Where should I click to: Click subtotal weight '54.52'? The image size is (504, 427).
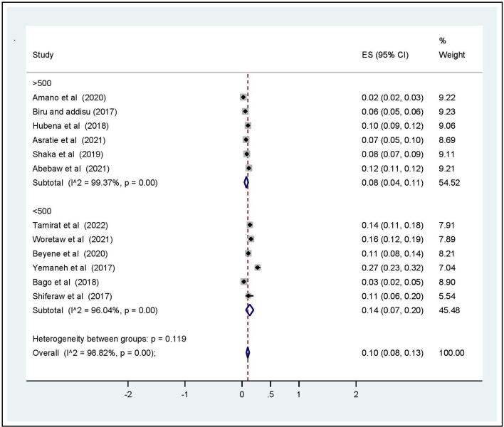click(449, 183)
